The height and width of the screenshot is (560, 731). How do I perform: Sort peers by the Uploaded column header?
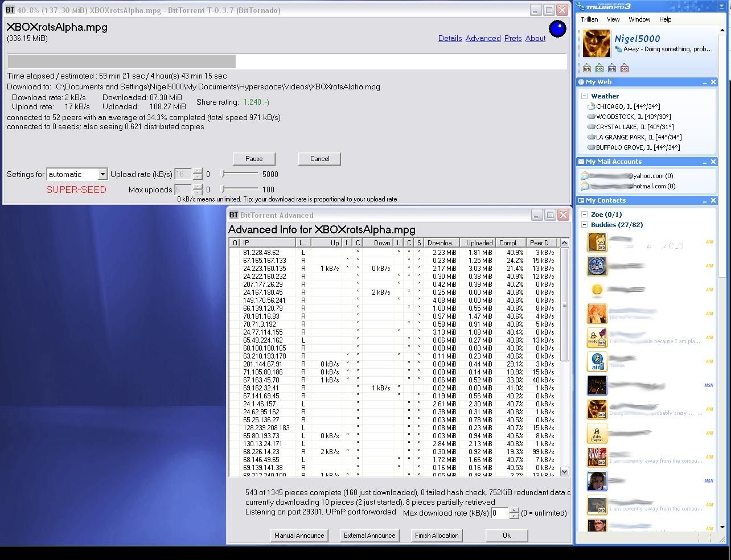coord(477,243)
